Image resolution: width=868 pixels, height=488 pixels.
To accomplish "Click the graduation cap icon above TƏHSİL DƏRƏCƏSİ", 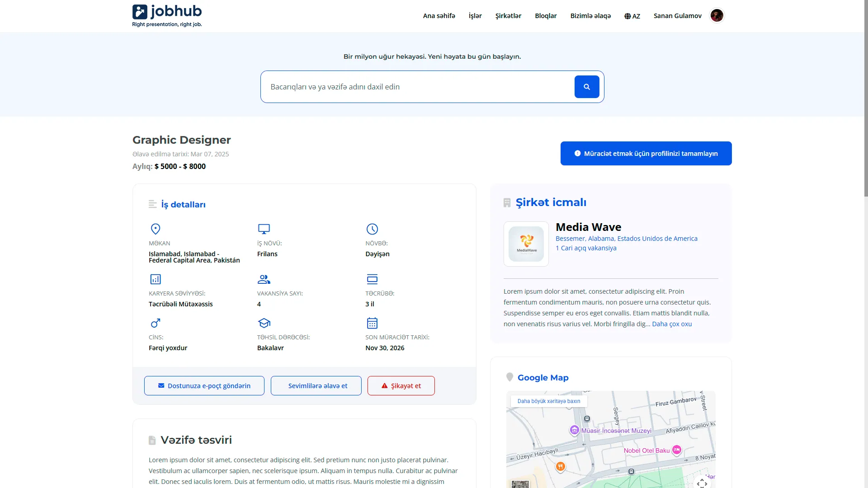I will [264, 323].
